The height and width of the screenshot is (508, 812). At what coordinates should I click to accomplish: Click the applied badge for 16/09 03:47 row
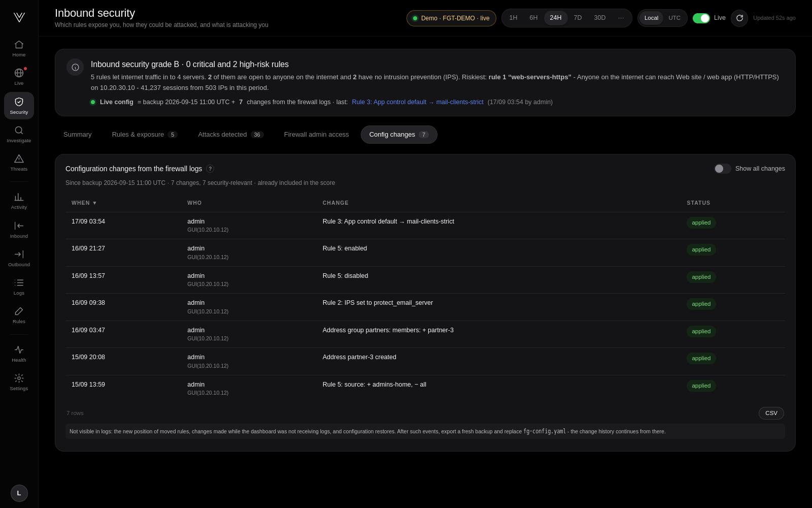point(701,332)
